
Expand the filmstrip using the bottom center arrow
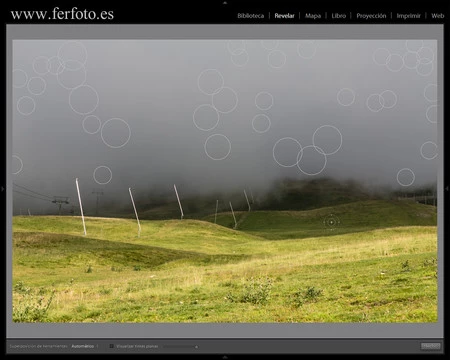coord(225,357)
